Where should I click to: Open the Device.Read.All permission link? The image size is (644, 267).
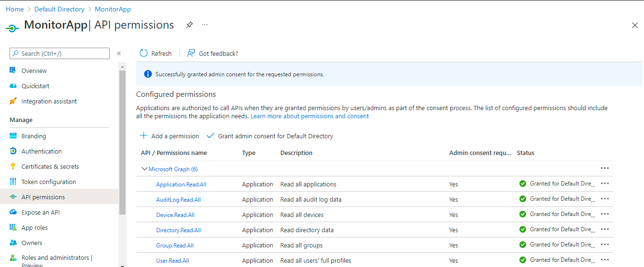(175, 215)
